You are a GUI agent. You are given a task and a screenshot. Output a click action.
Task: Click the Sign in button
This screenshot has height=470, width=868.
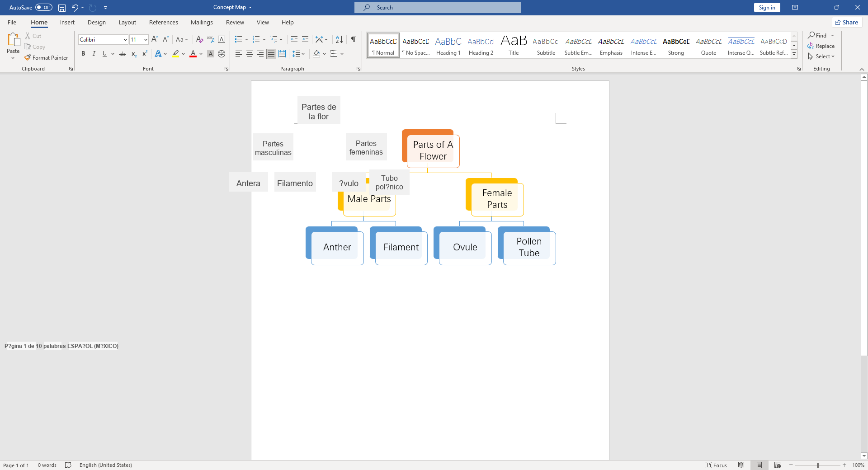tap(767, 8)
